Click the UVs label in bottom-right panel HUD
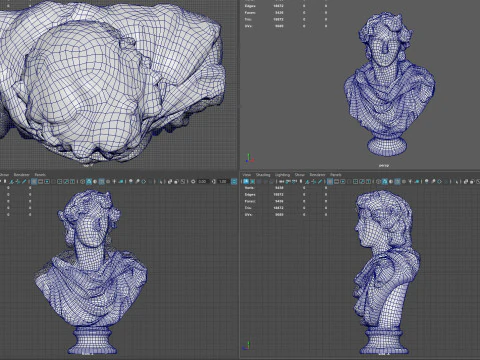Image resolution: width=480 pixels, height=360 pixels. 249,214
